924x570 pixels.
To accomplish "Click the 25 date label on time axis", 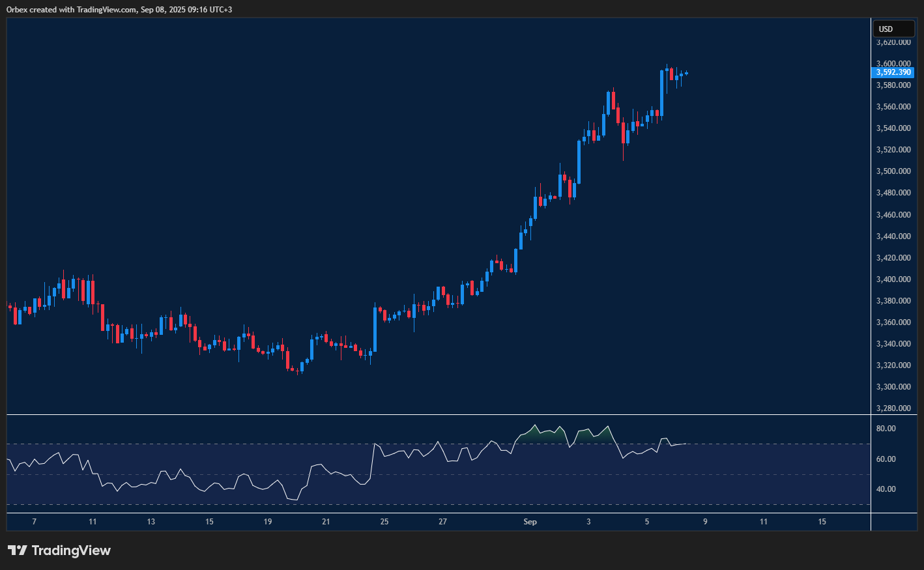I will 384,522.
